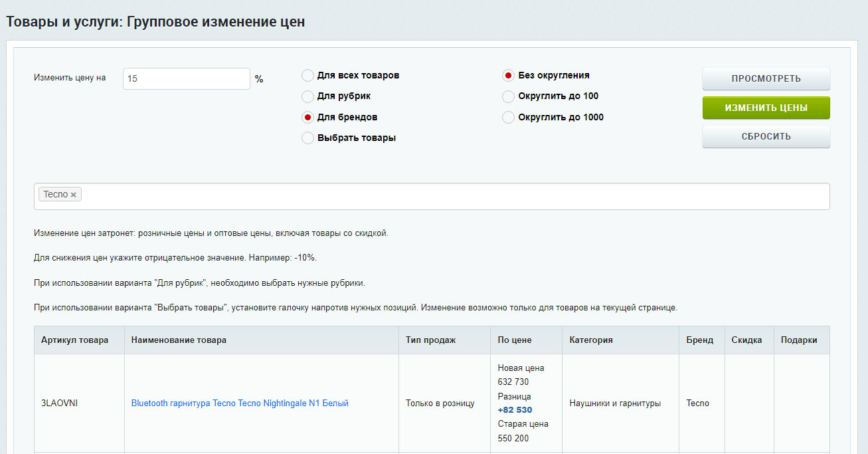Remove the Tecno brand tag
The width and height of the screenshot is (868, 454).
tap(74, 195)
